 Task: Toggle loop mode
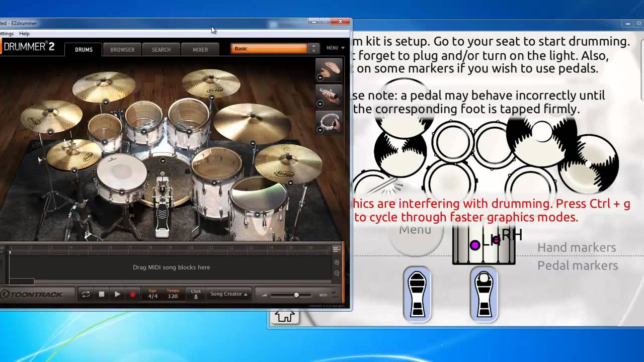pos(86,294)
